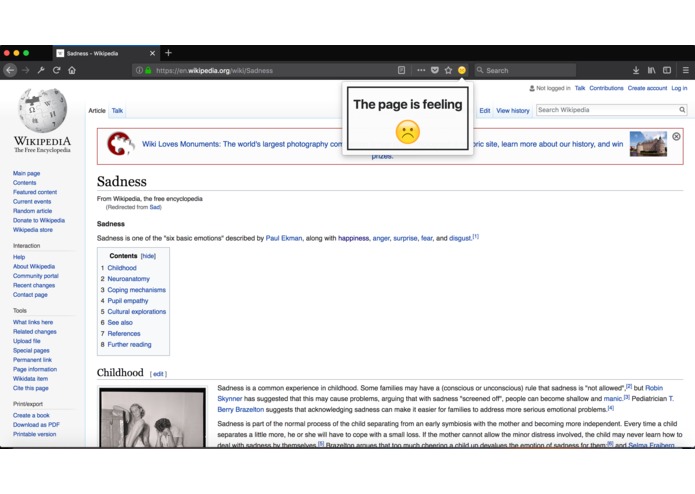Jump to Neuroanatomy in contents

coord(129,279)
